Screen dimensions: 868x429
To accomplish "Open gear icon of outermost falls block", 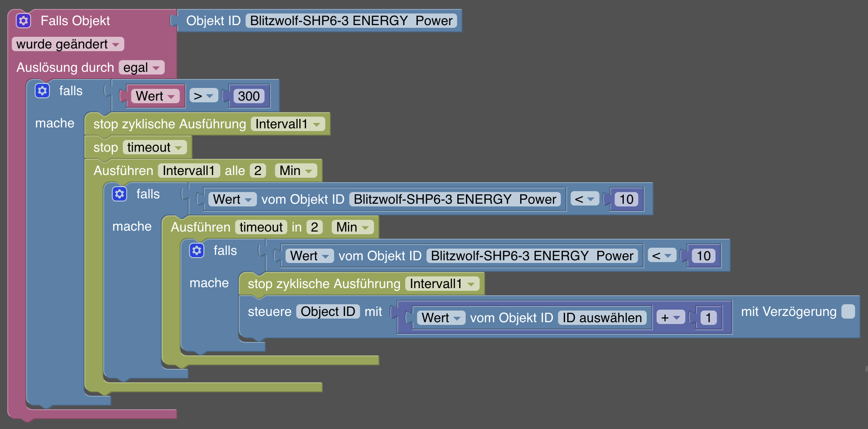I will pos(42,91).
